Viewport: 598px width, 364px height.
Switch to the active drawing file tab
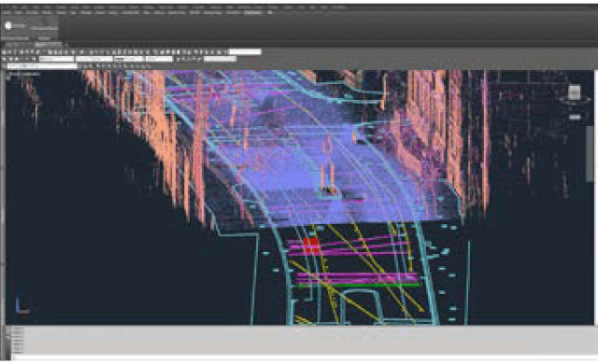(48, 45)
